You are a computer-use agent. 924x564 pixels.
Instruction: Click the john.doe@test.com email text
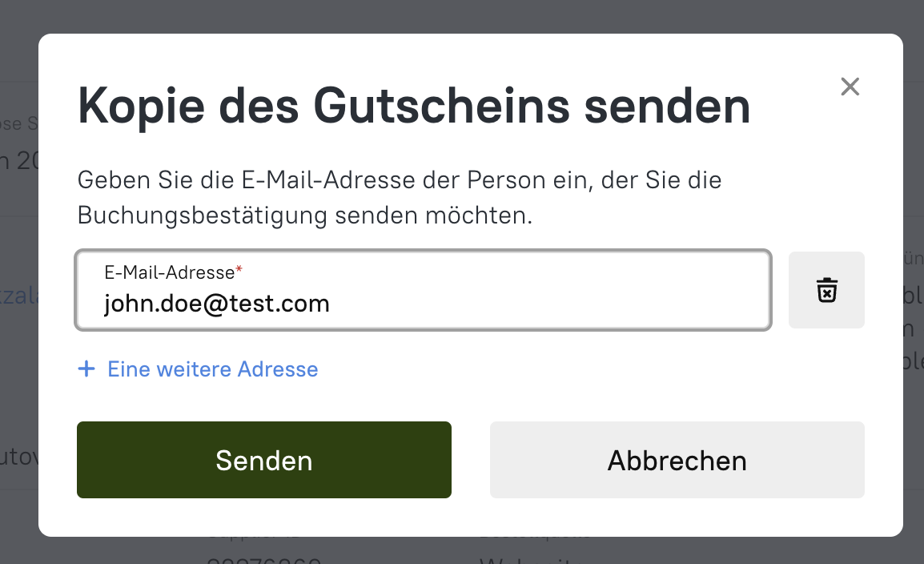(x=217, y=304)
